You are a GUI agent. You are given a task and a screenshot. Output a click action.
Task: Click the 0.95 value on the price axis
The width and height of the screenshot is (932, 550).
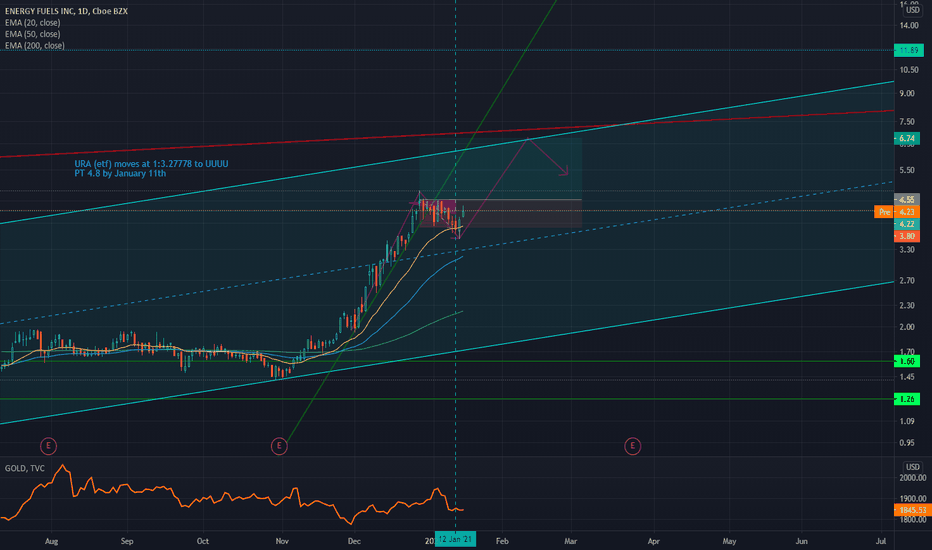coord(907,442)
